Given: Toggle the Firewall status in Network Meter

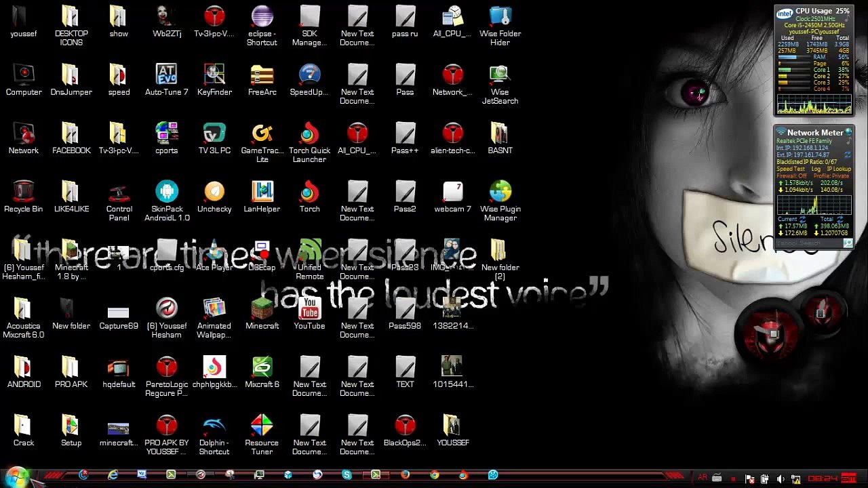Looking at the screenshot, I should coord(792,176).
